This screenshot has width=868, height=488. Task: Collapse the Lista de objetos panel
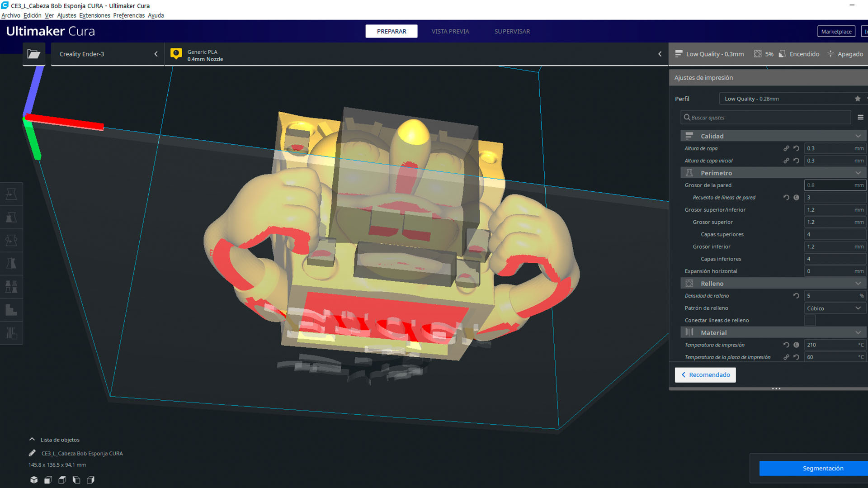tap(32, 439)
